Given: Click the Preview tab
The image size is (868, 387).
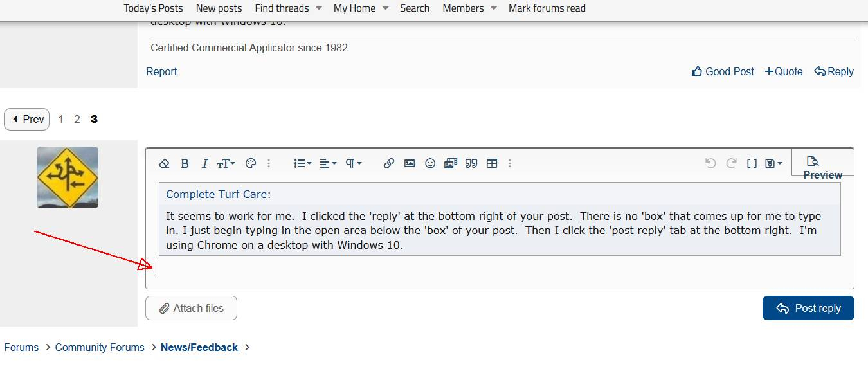Looking at the screenshot, I should click(822, 168).
